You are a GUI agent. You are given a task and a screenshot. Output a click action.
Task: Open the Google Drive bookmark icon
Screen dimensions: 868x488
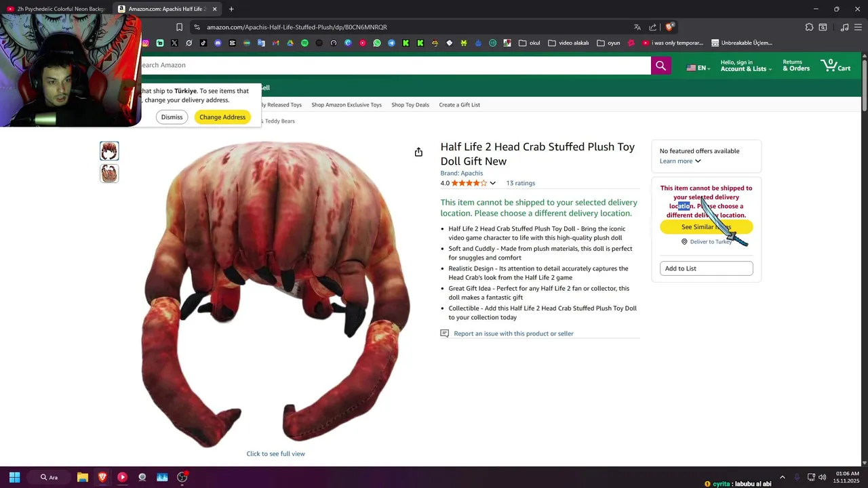click(x=290, y=43)
